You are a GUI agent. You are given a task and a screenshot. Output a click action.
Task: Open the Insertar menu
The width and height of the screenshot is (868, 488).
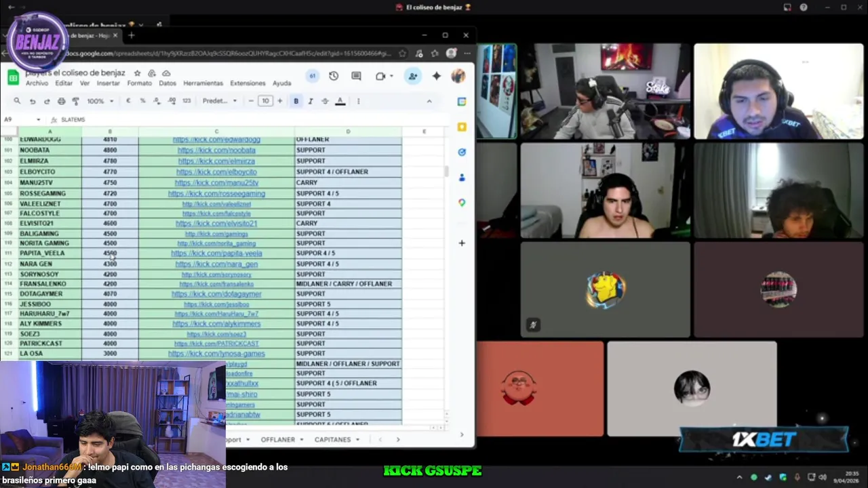(108, 83)
